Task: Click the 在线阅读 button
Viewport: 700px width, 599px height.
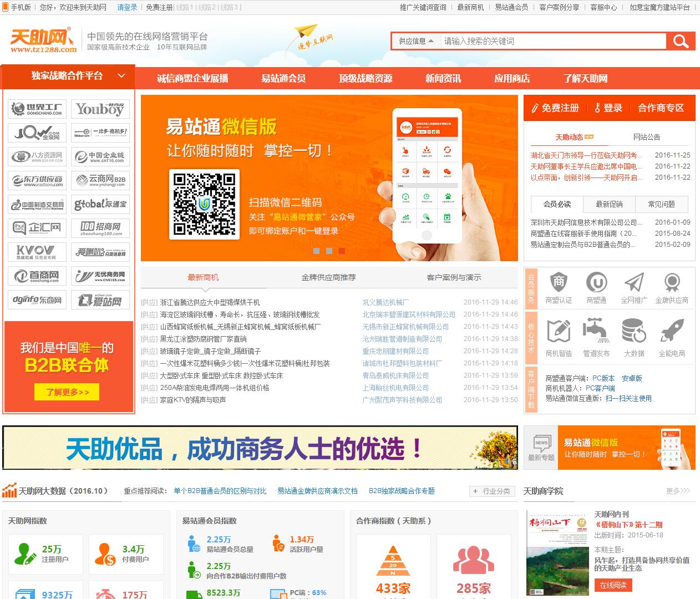Action: click(613, 585)
